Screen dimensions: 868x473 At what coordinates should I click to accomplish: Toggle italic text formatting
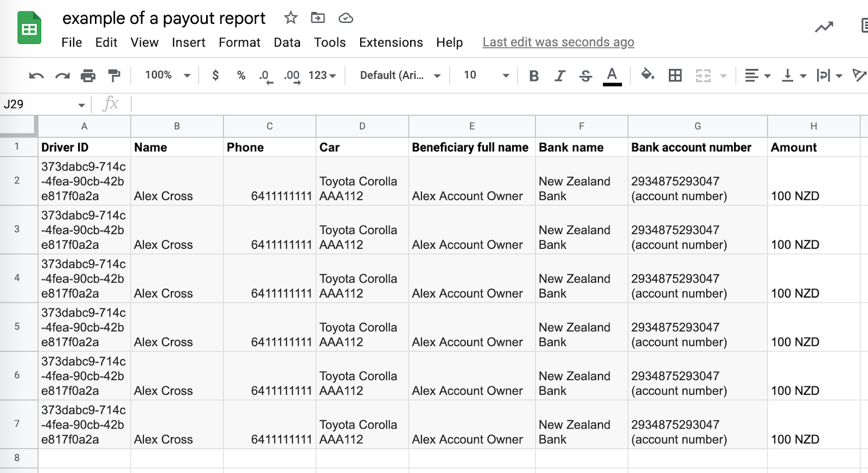[x=560, y=75]
